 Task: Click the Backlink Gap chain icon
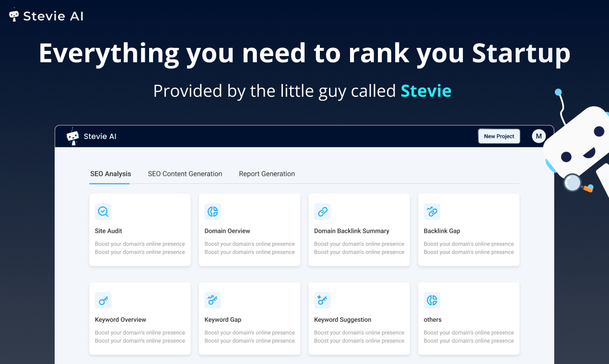pos(432,211)
